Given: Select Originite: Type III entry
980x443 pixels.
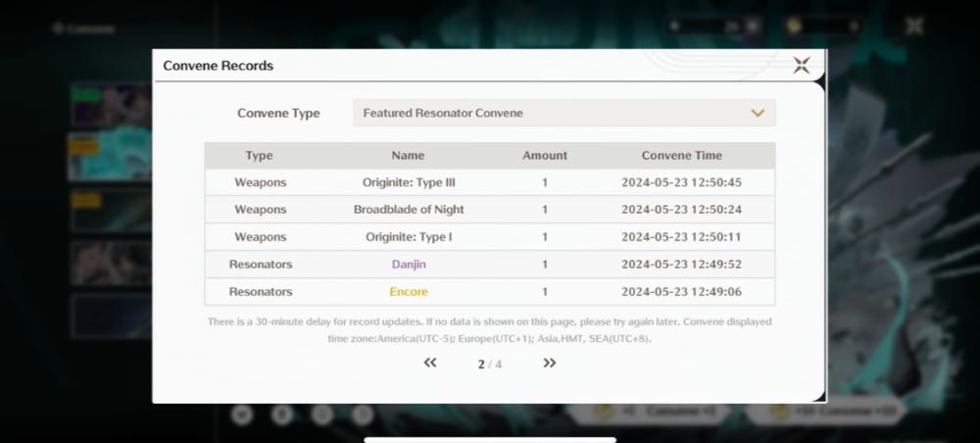Looking at the screenshot, I should point(409,182).
